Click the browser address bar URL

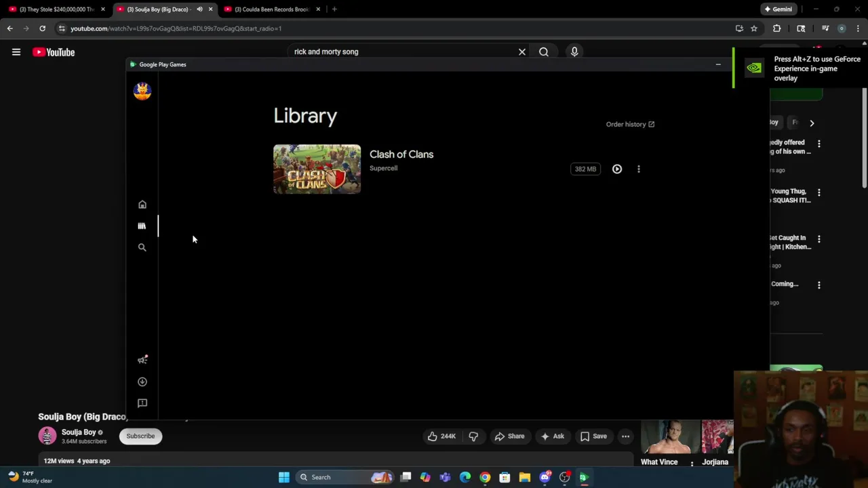pos(176,28)
